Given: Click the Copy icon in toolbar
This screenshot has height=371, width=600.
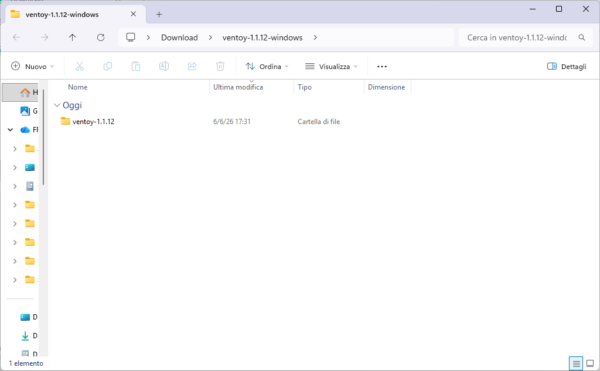Looking at the screenshot, I should [108, 67].
